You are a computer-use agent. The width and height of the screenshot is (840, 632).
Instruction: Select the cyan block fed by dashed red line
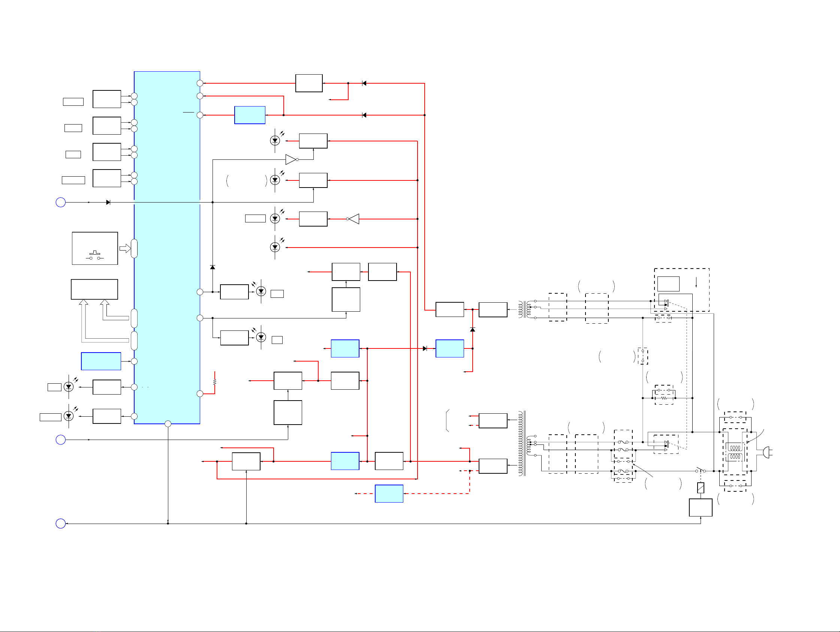(x=389, y=494)
